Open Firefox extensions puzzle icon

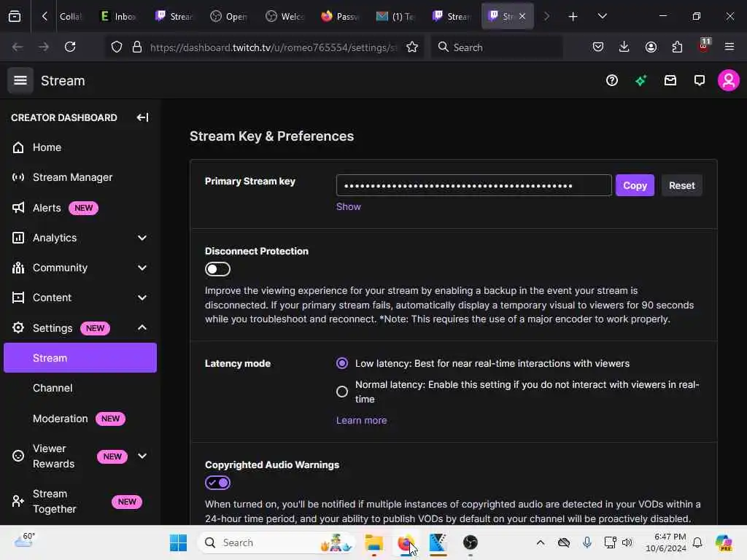coord(677,47)
